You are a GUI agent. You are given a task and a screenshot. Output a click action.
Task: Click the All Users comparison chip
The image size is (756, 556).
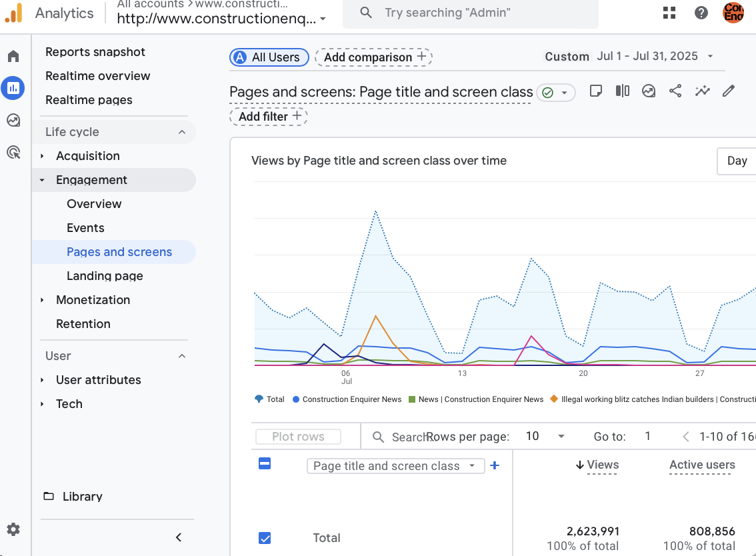[269, 57]
